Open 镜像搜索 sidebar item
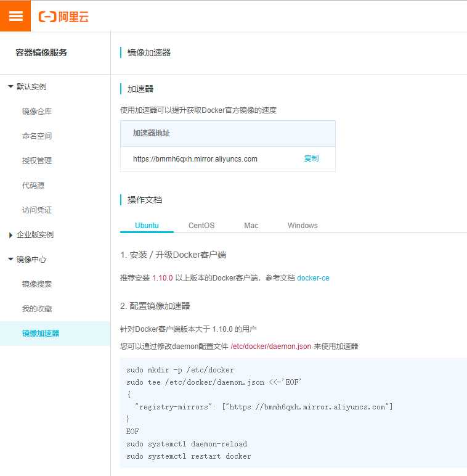 pos(37,284)
